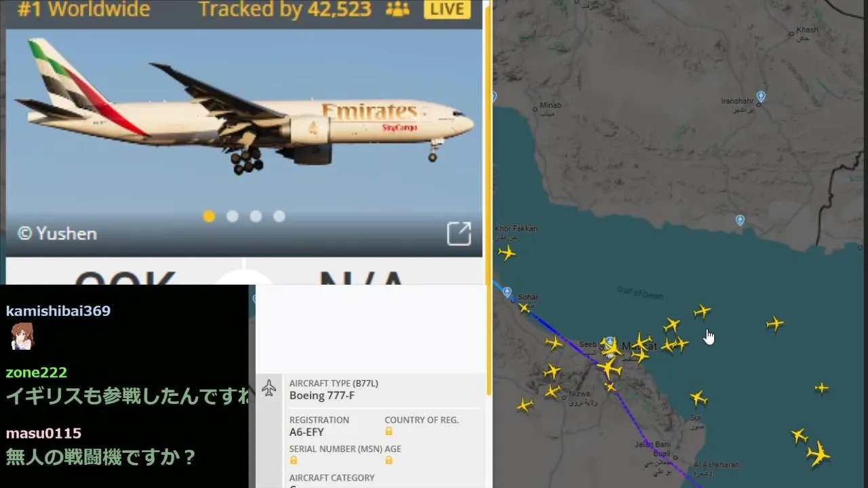Click the aircraft type plane icon
This screenshot has width=868, height=488.
269,388
